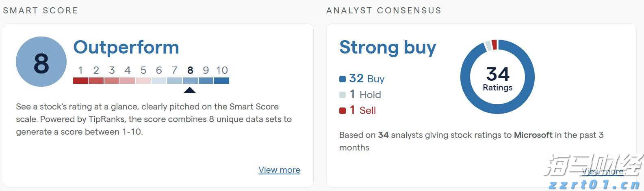The height and width of the screenshot is (191, 644).
Task: Click the donut chart showing 34 Ratings
Action: coord(497,77)
